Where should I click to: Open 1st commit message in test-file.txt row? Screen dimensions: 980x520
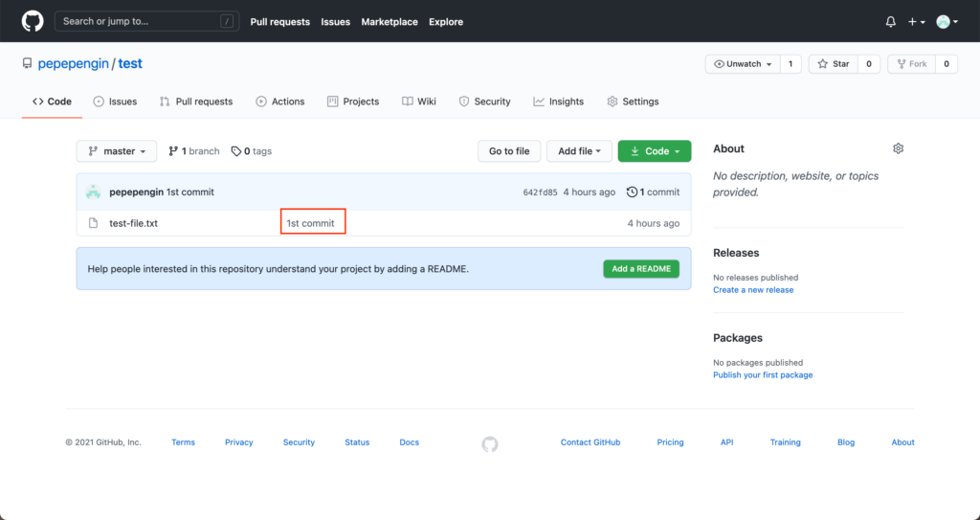point(311,223)
